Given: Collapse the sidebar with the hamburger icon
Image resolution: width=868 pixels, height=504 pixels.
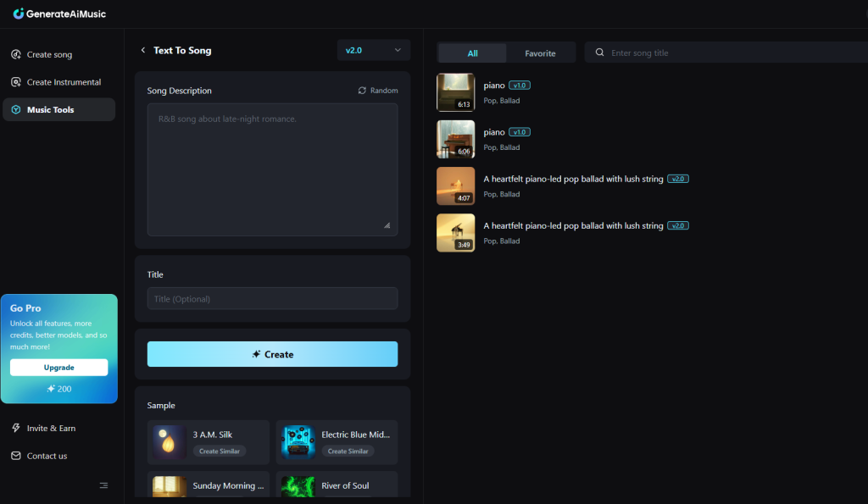Looking at the screenshot, I should tap(103, 485).
